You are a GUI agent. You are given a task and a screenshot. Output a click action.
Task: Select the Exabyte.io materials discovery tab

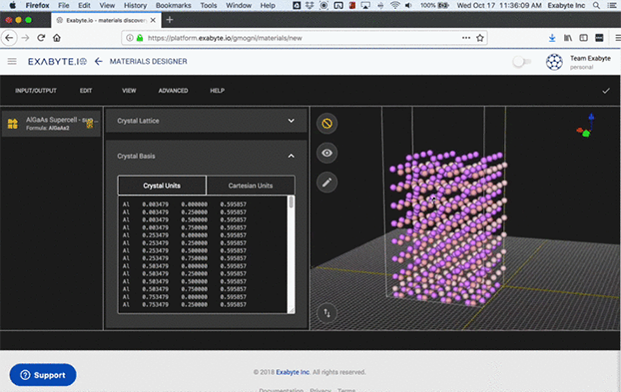tap(106, 20)
